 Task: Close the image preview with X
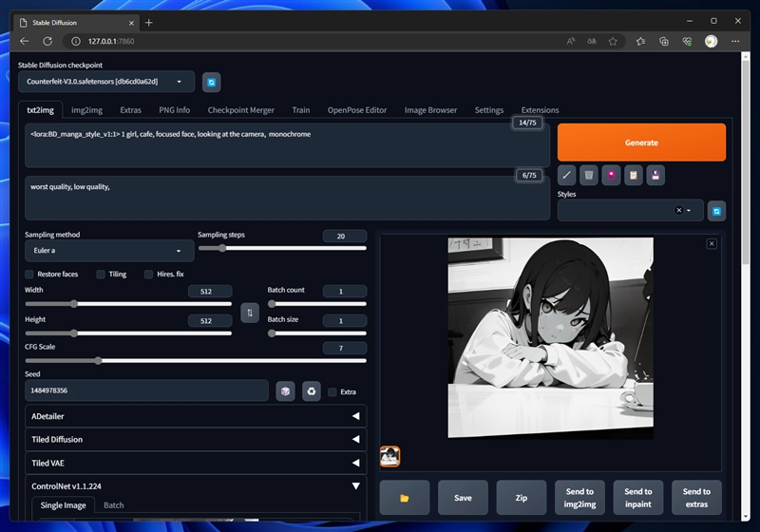pyautogui.click(x=712, y=244)
